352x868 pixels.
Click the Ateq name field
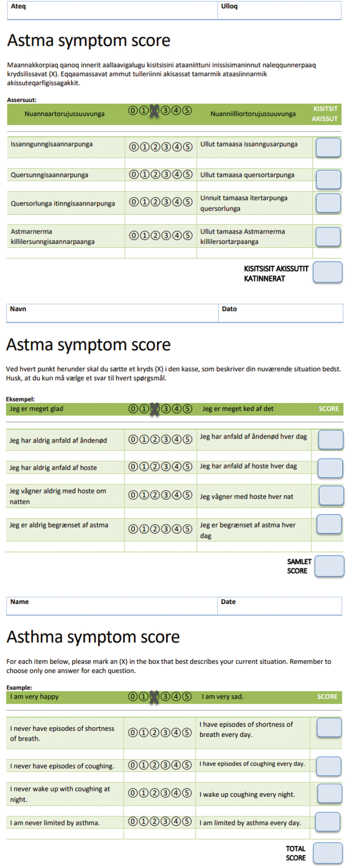pyautogui.click(x=112, y=11)
